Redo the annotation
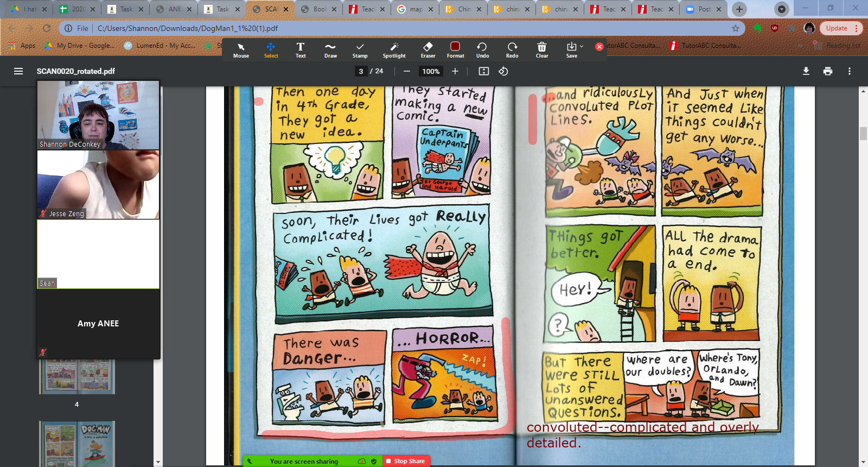 coord(512,50)
